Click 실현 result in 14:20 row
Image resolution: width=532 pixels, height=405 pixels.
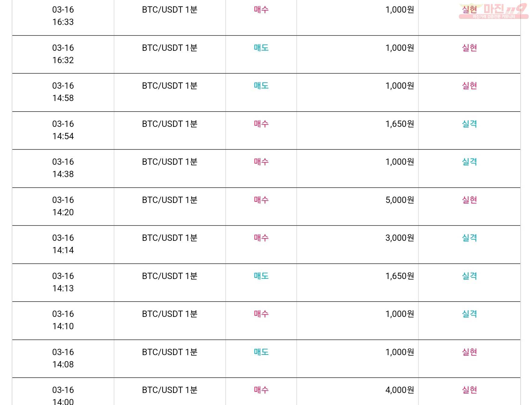tap(469, 200)
